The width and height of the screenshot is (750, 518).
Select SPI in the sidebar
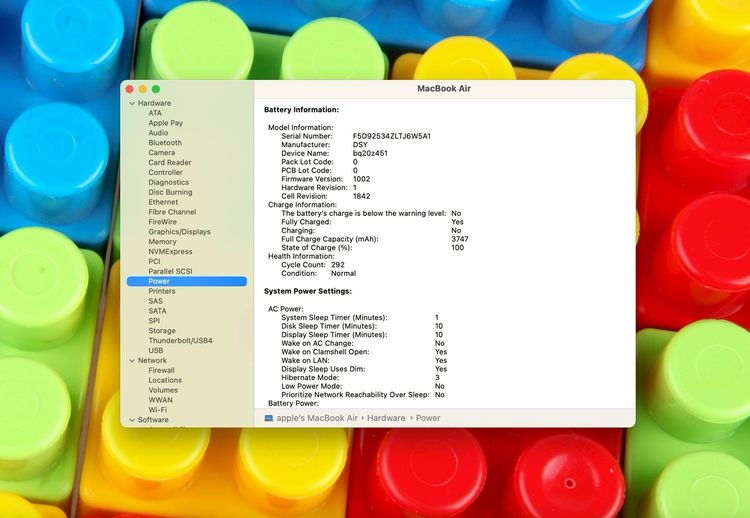pos(154,321)
